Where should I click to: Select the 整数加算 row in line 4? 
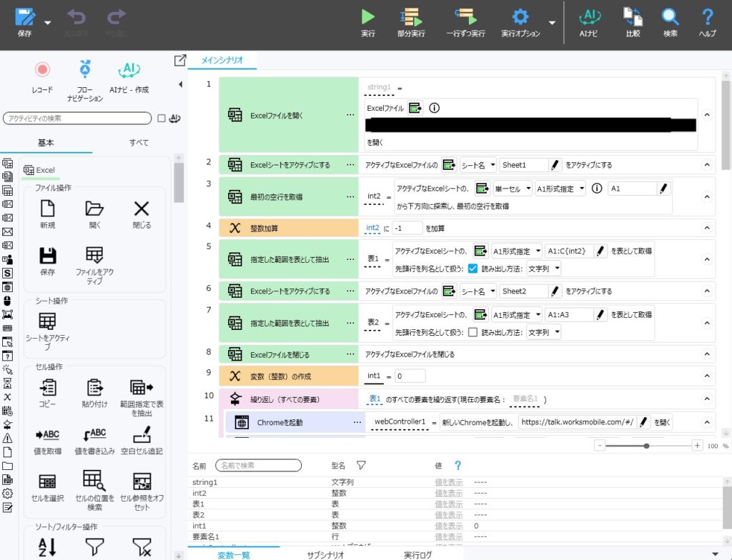click(x=467, y=228)
